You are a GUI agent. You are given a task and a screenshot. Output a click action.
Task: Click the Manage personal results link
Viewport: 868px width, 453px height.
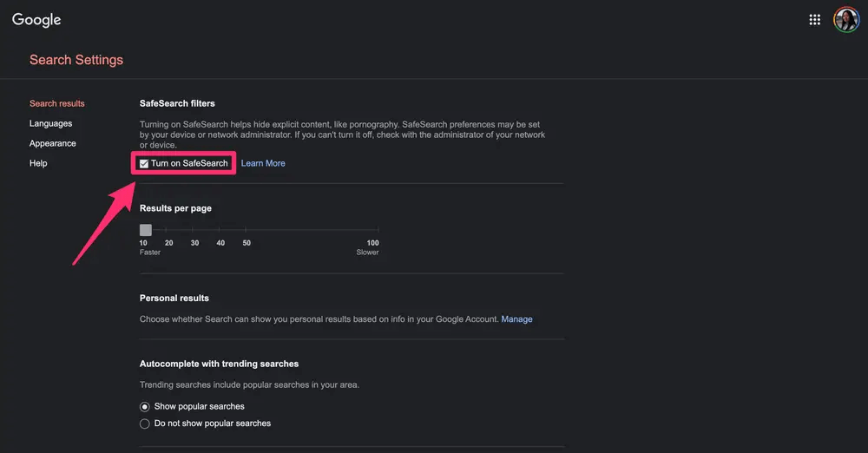click(516, 319)
